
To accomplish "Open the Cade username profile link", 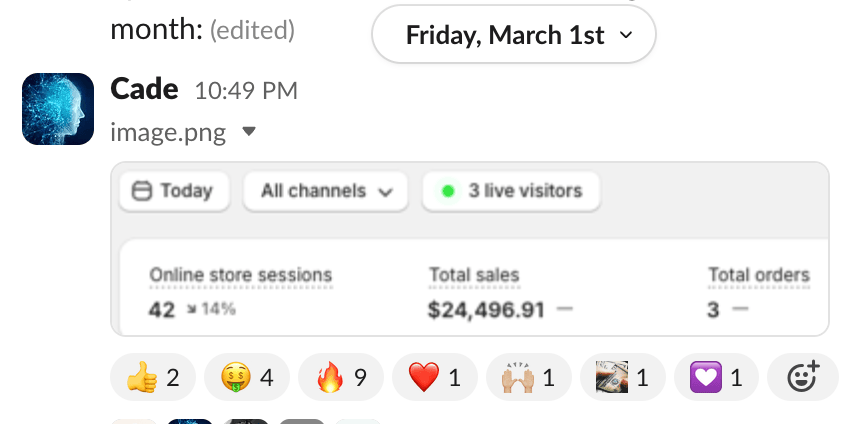I will click(x=144, y=89).
